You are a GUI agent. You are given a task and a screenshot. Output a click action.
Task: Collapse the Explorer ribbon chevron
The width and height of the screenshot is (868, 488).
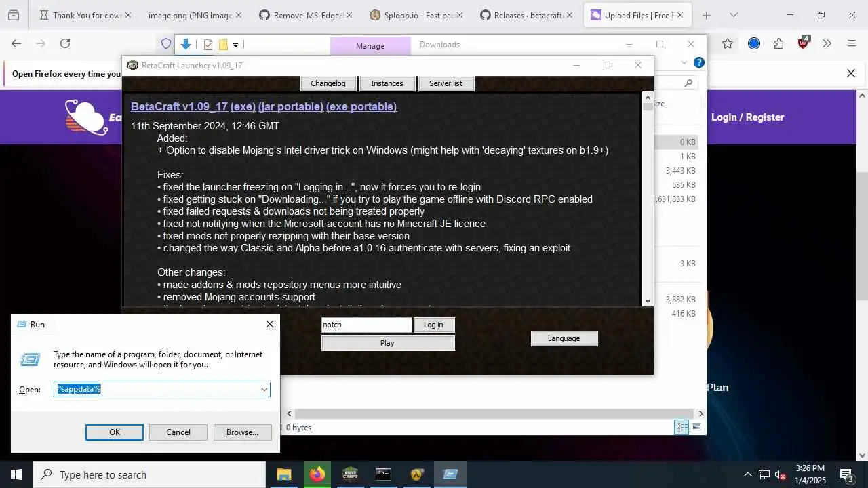click(684, 62)
